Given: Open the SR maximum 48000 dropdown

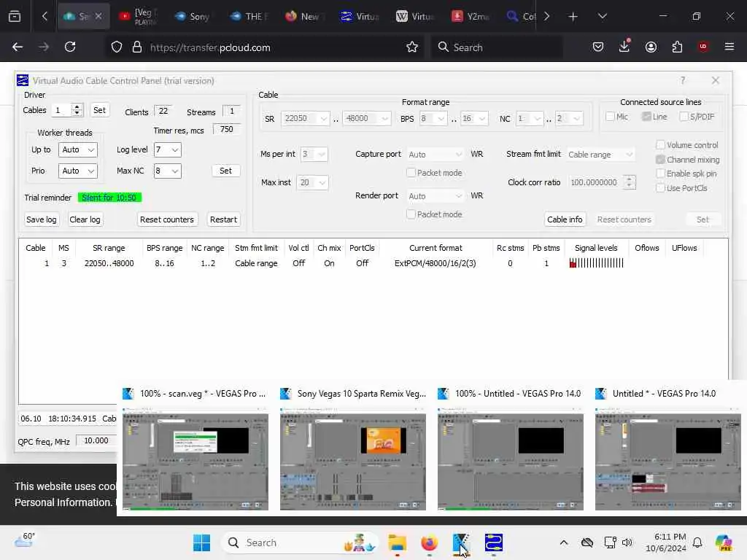Looking at the screenshot, I should 367,118.
